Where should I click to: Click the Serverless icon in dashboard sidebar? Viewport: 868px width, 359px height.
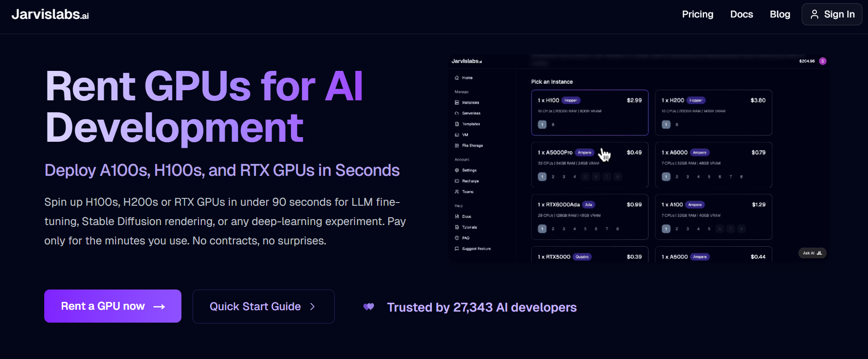tap(457, 113)
